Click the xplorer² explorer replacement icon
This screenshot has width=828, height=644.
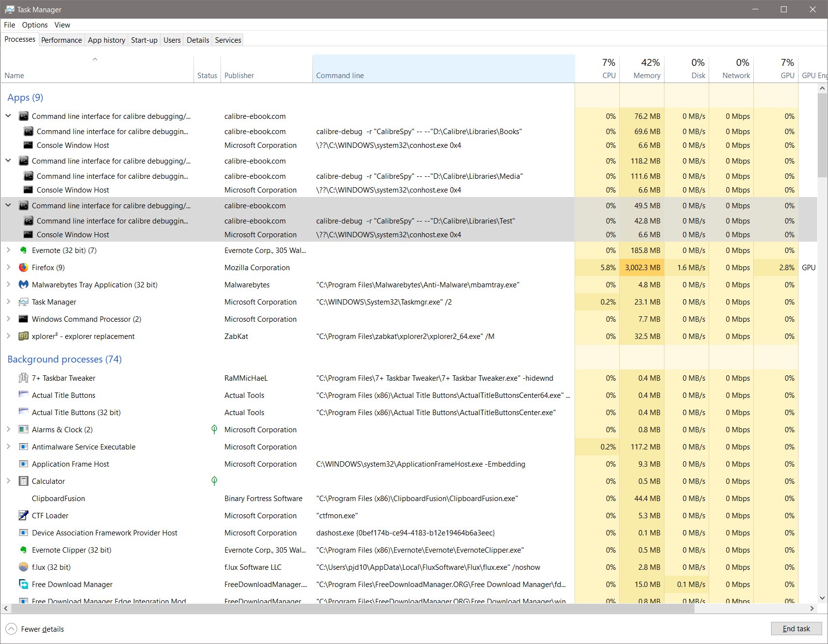pos(23,336)
